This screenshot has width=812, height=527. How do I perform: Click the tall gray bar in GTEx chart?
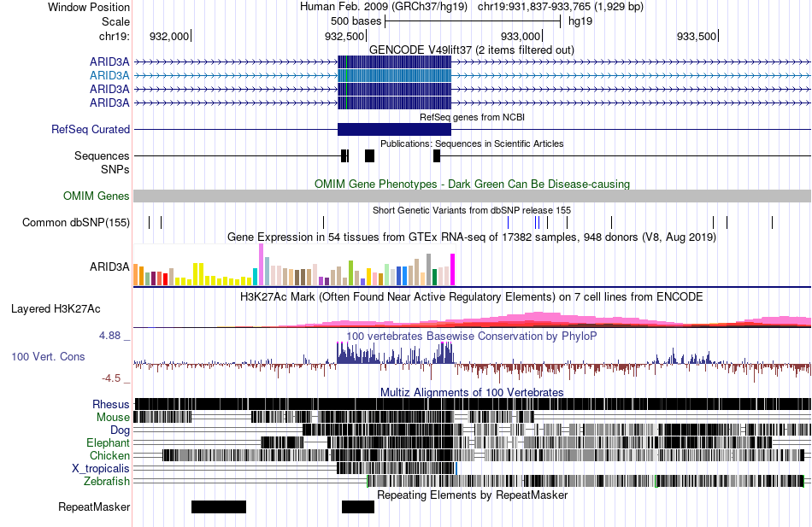click(429, 270)
